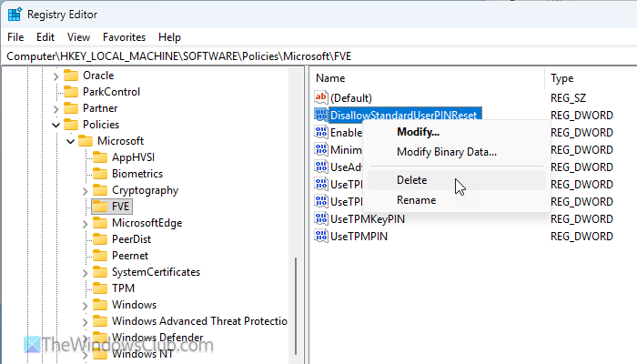Screen dimensions: 637x364
Task: Collapse the Microsoft key
Action: pyautogui.click(x=71, y=141)
